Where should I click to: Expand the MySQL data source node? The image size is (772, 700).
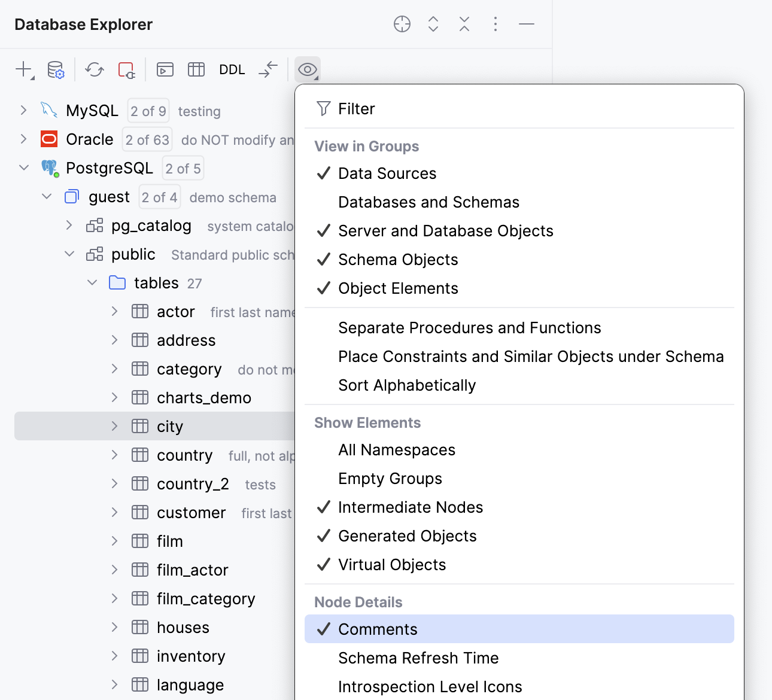23,111
